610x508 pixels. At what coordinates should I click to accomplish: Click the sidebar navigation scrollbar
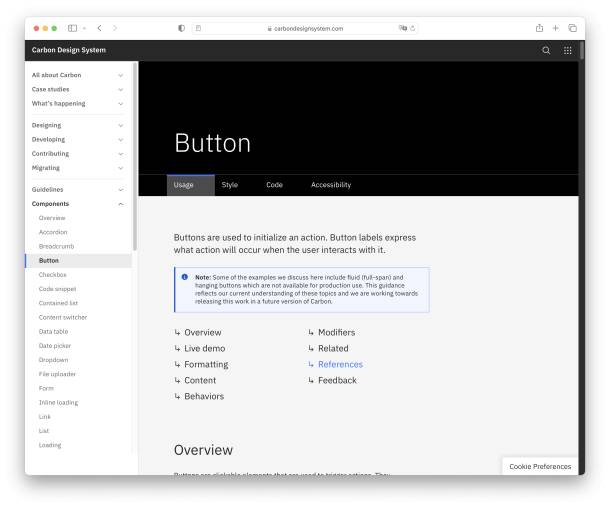[135, 156]
